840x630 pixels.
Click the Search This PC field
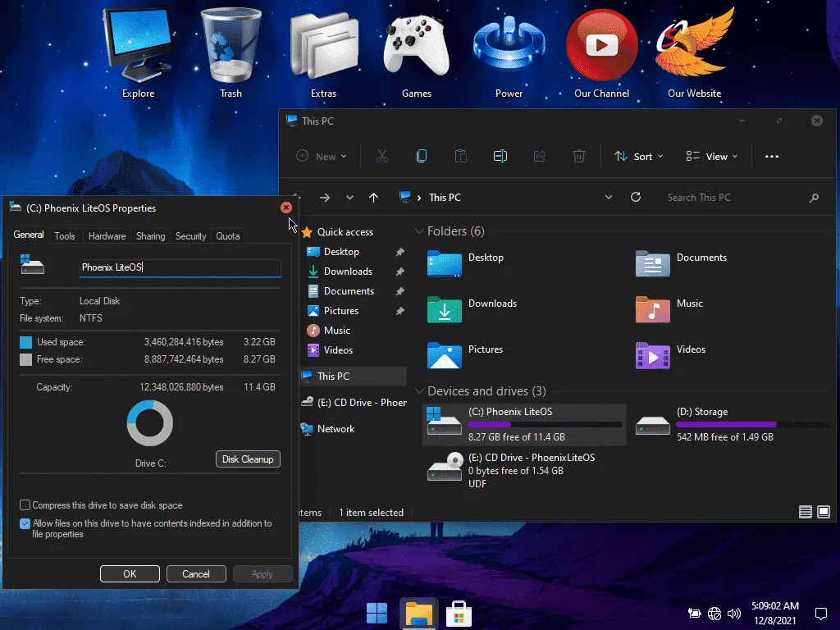(734, 198)
